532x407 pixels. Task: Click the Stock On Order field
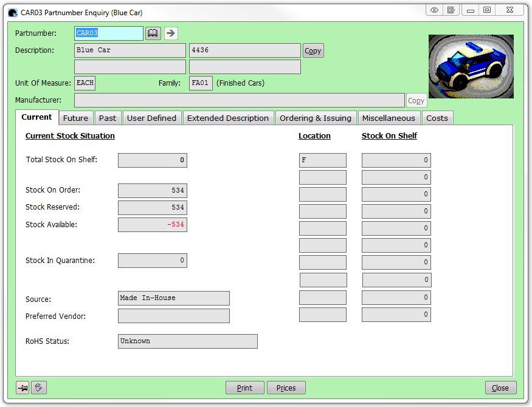153,191
